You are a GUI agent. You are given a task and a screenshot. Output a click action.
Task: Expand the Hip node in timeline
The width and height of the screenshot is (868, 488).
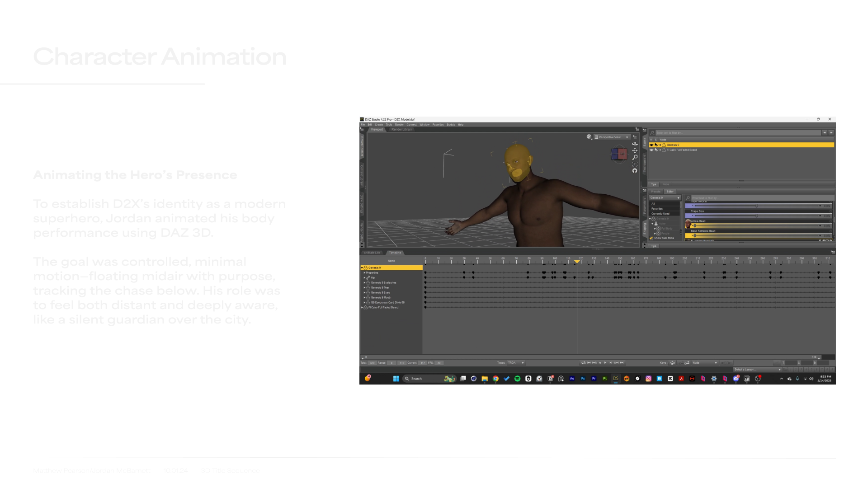365,278
